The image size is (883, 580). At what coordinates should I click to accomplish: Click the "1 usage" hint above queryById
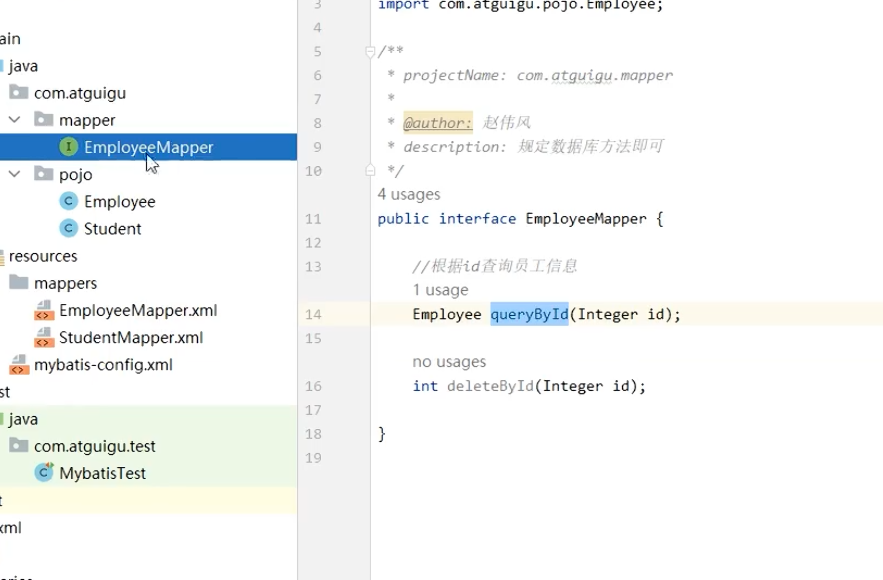point(440,290)
